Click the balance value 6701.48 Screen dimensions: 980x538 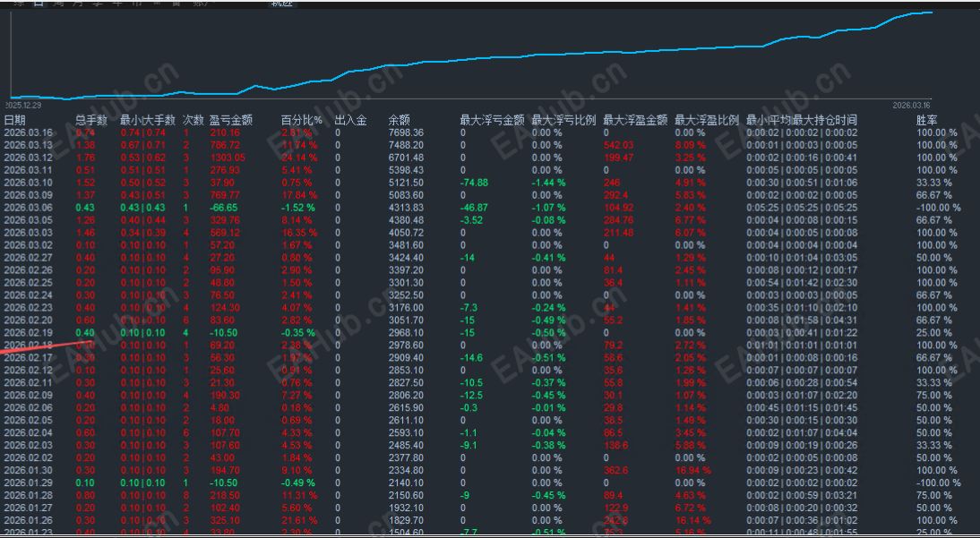pos(406,158)
